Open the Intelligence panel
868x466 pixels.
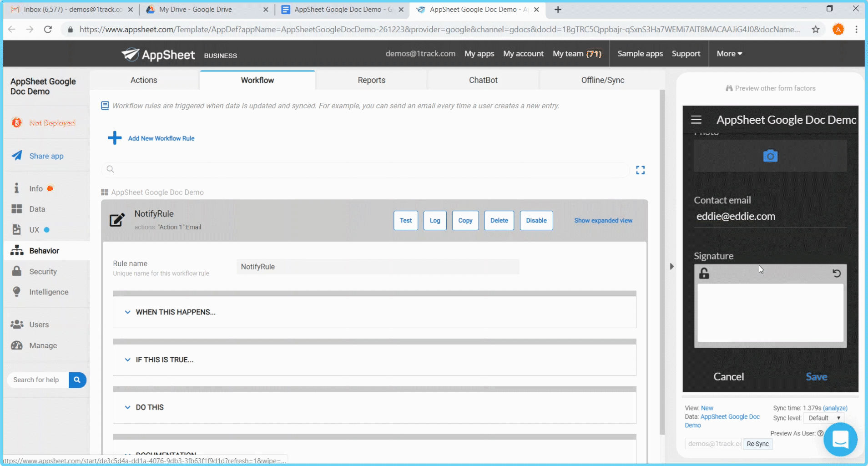(x=49, y=292)
